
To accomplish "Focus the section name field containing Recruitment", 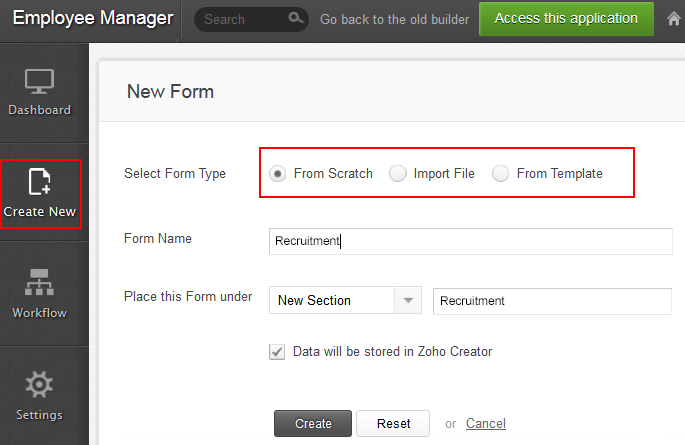I will [551, 301].
